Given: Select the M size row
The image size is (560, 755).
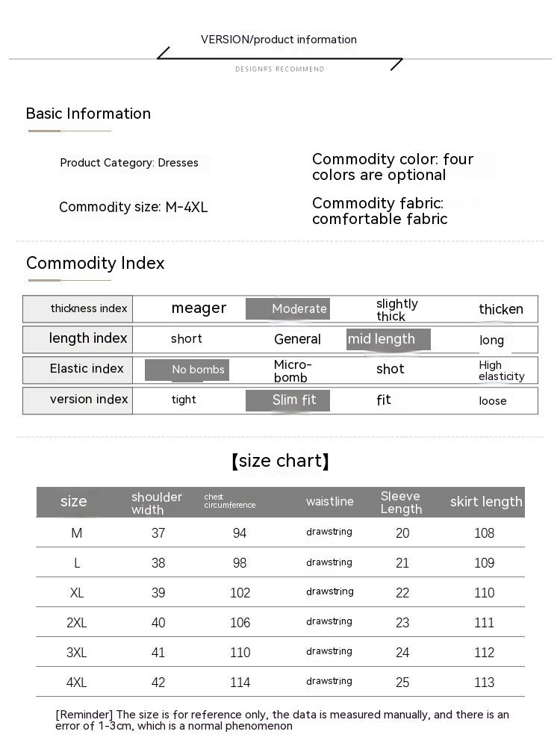Looking at the screenshot, I should 280,532.
